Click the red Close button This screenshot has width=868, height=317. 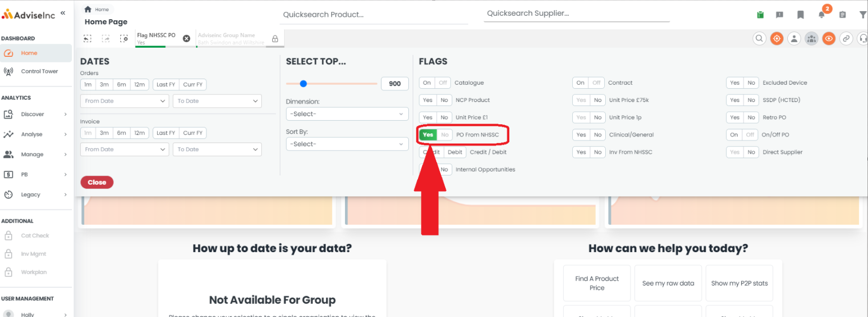click(x=97, y=182)
